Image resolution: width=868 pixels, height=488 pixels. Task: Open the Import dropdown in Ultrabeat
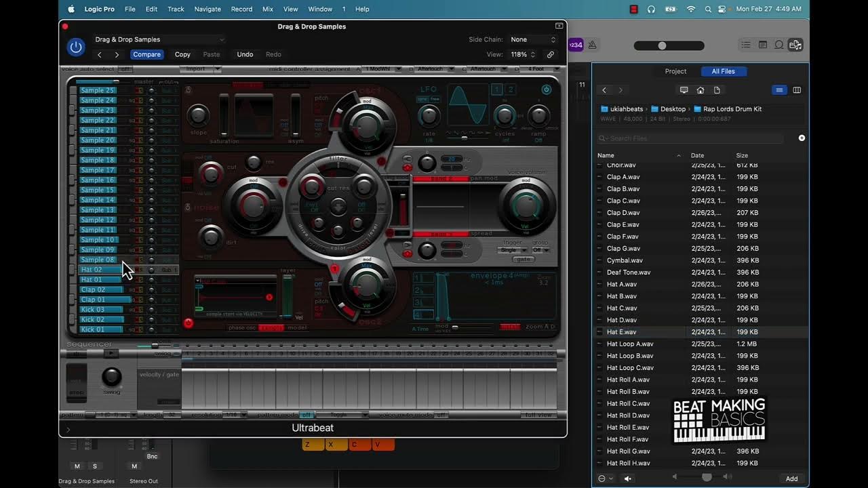200,69
